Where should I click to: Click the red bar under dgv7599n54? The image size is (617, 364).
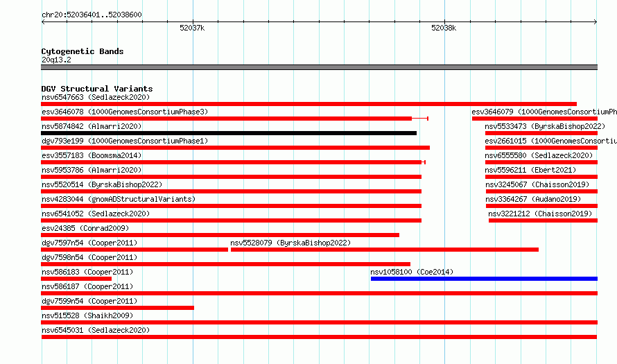click(118, 308)
